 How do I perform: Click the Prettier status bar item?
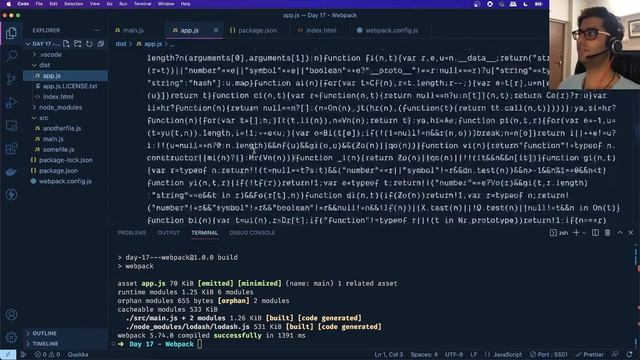[x=589, y=355]
